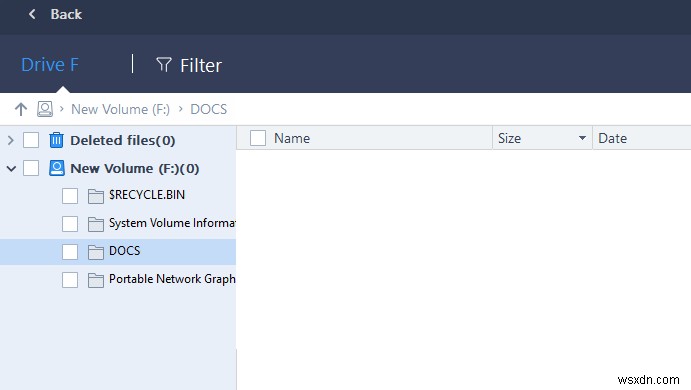Open the Size column dropdown arrow
This screenshot has height=390, width=691.
582,138
